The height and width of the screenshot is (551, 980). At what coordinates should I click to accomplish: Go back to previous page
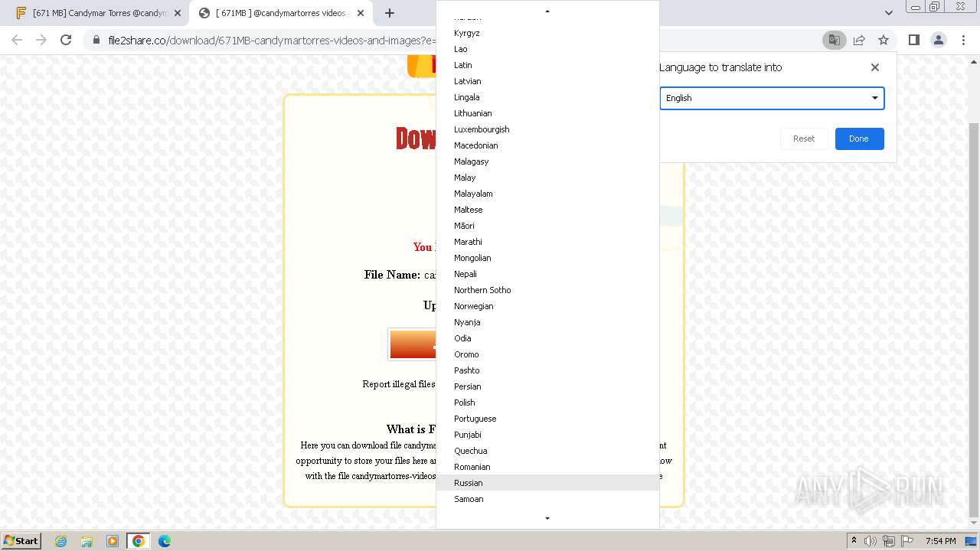click(17, 40)
